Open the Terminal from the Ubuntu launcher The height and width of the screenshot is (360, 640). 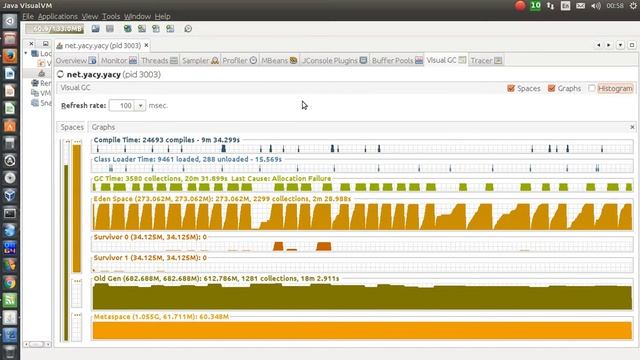click(10, 213)
